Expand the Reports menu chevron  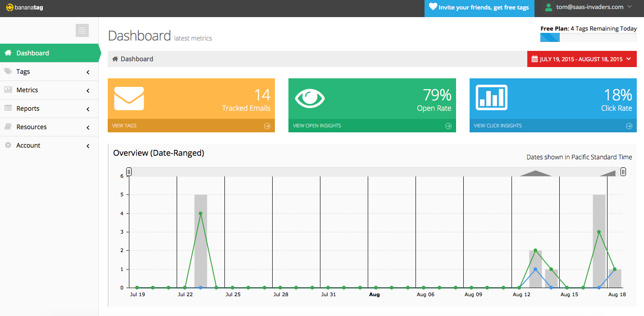(x=88, y=109)
